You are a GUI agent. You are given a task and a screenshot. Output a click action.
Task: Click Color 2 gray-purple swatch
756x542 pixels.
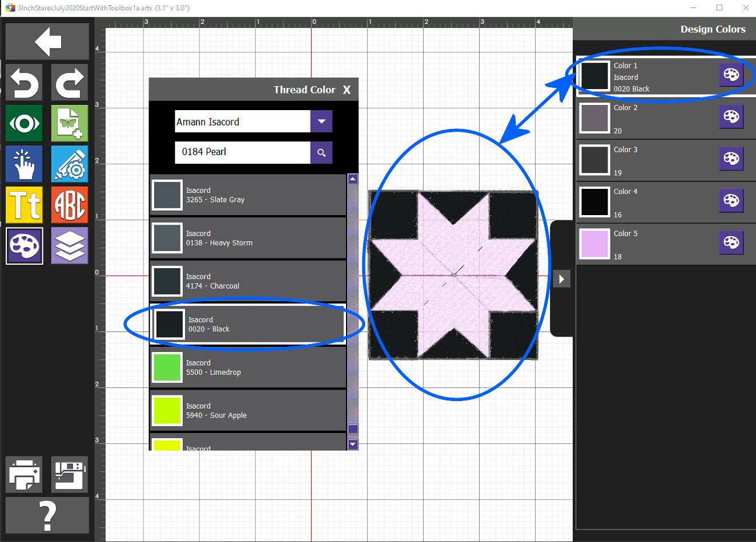[x=594, y=118]
